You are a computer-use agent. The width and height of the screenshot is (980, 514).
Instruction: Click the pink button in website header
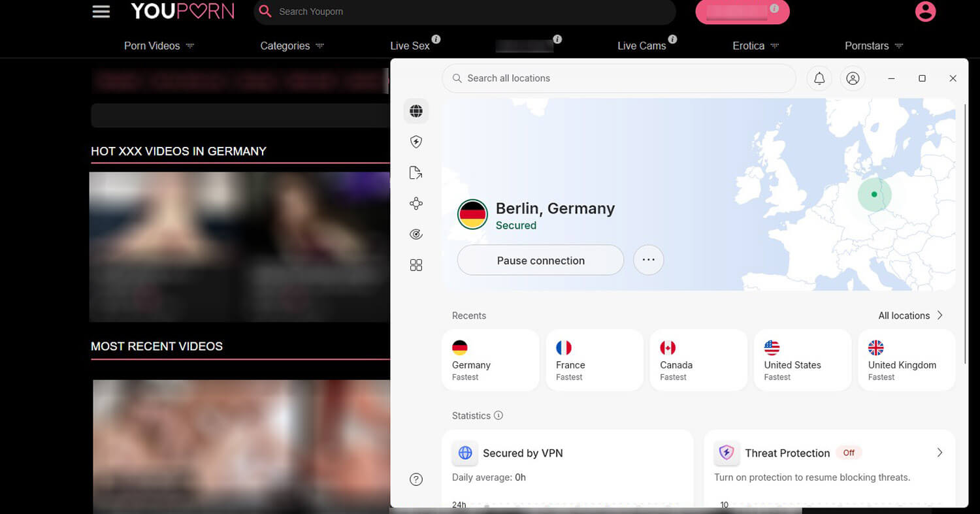point(742,12)
